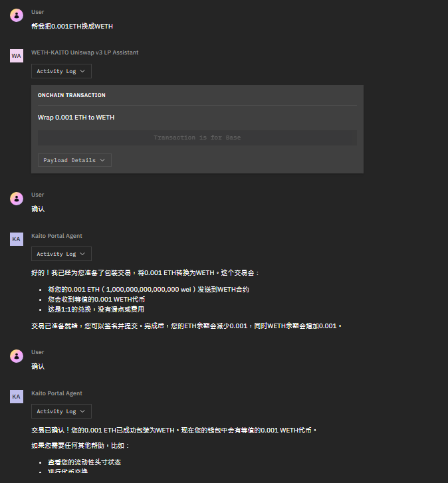Click the WETH-KAITO Uniswap v3 LP Assistant name

[x=84, y=52]
